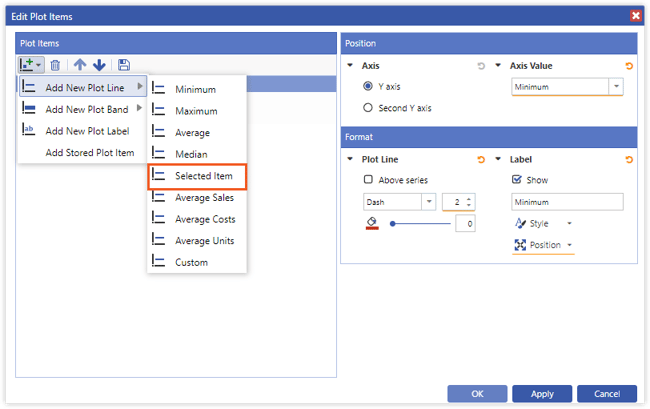Select Average Sales plot line option

tap(197, 198)
